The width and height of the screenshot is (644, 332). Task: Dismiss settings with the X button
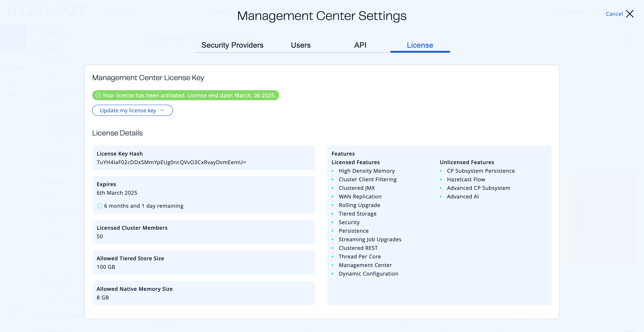point(630,14)
